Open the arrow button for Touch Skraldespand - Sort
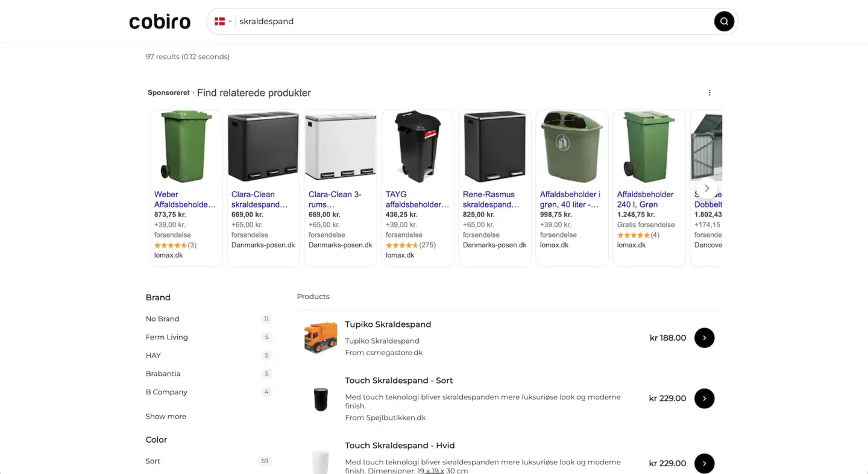The height and width of the screenshot is (474, 868). coord(704,399)
